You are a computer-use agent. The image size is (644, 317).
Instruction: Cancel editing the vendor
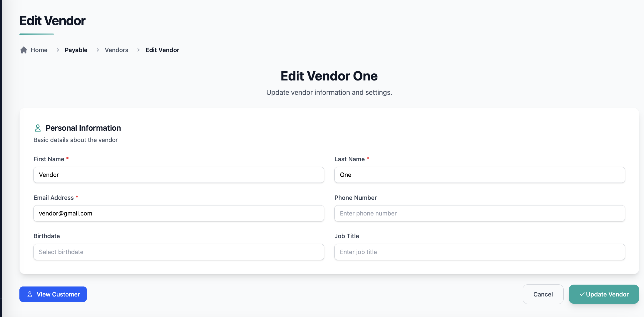(x=543, y=294)
